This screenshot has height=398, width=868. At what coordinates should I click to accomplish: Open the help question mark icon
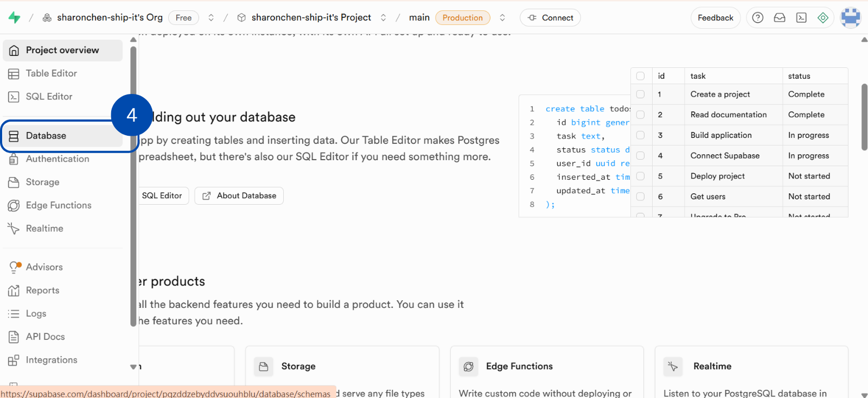coord(758,17)
